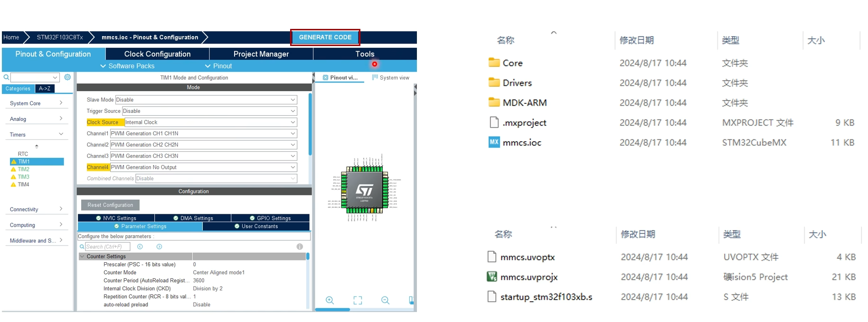
Task: Expand the Pinout dropdown menu
Action: [218, 66]
